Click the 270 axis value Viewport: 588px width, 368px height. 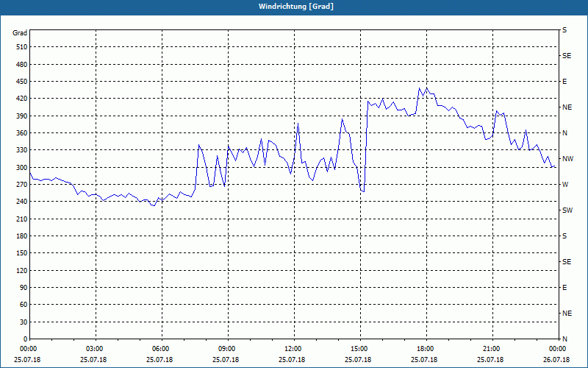tap(22, 185)
